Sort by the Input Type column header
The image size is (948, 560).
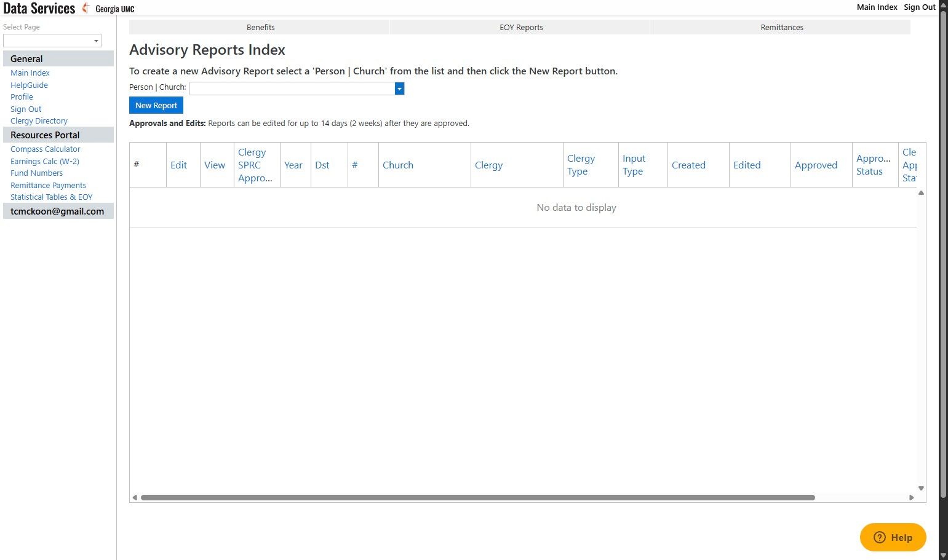(634, 165)
